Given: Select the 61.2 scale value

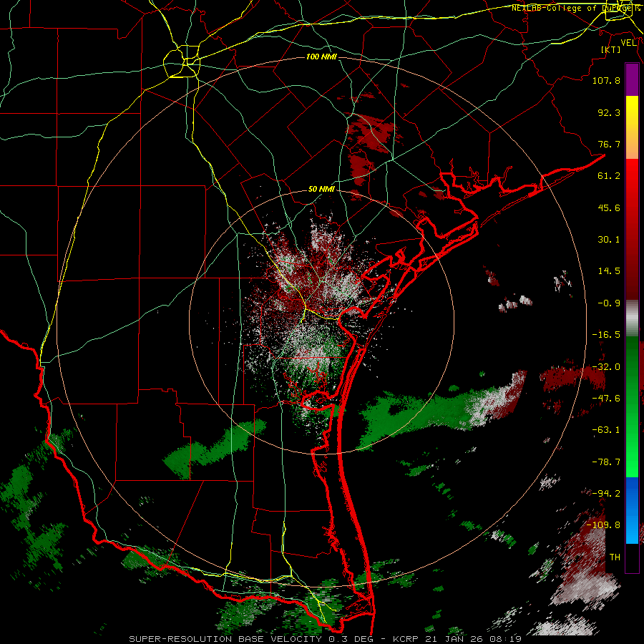Looking at the screenshot, I should pyautogui.click(x=609, y=175).
